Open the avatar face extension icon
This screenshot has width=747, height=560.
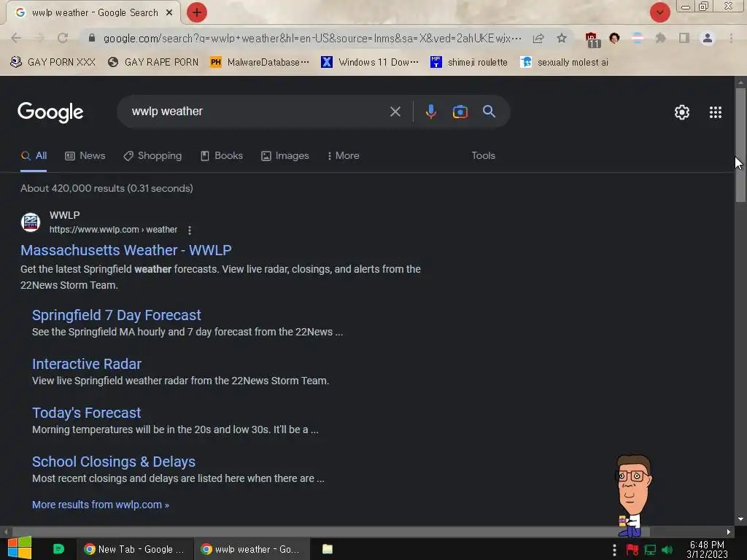pyautogui.click(x=614, y=38)
